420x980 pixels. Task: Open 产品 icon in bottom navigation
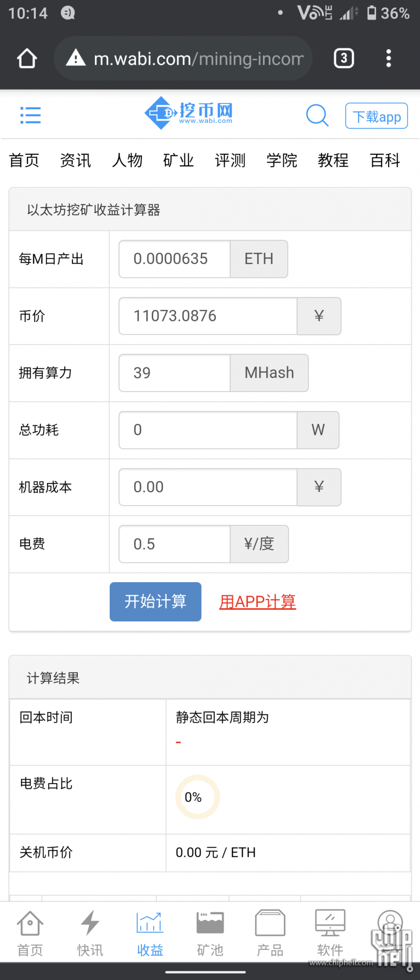[270, 923]
